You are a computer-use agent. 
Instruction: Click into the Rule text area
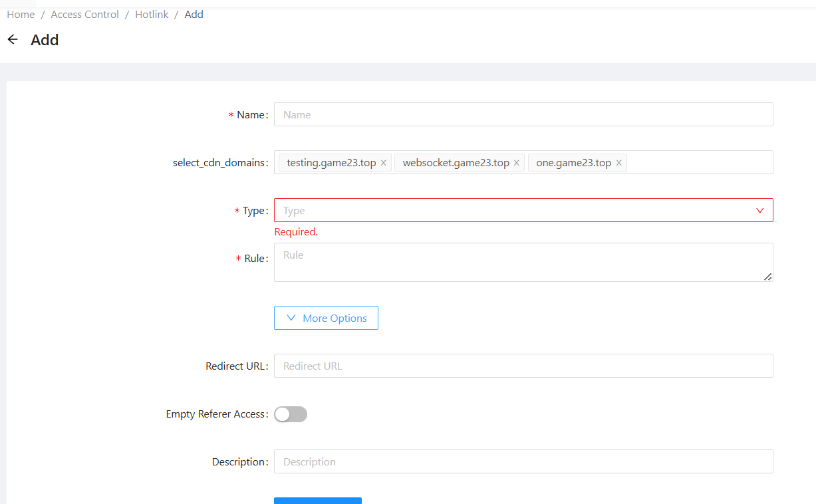[x=523, y=262]
